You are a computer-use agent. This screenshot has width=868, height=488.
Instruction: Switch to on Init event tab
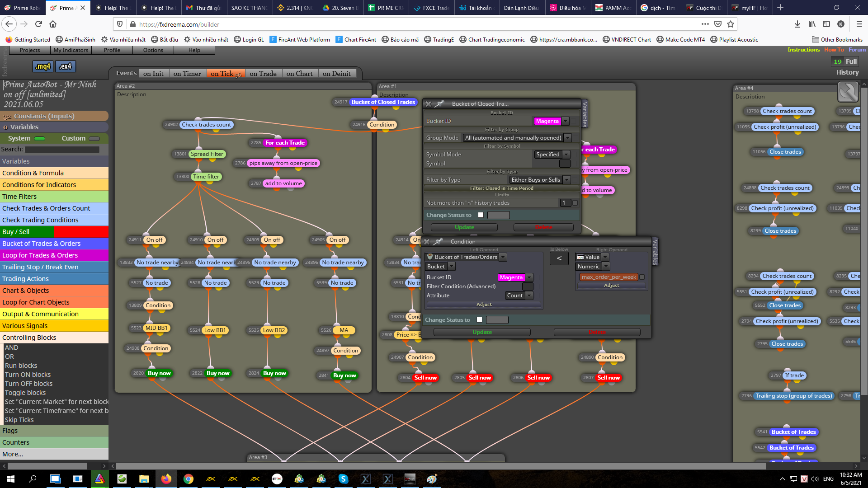[153, 74]
